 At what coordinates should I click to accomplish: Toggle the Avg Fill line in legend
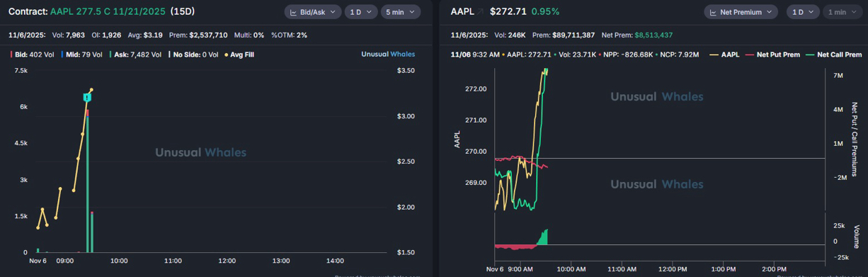239,55
